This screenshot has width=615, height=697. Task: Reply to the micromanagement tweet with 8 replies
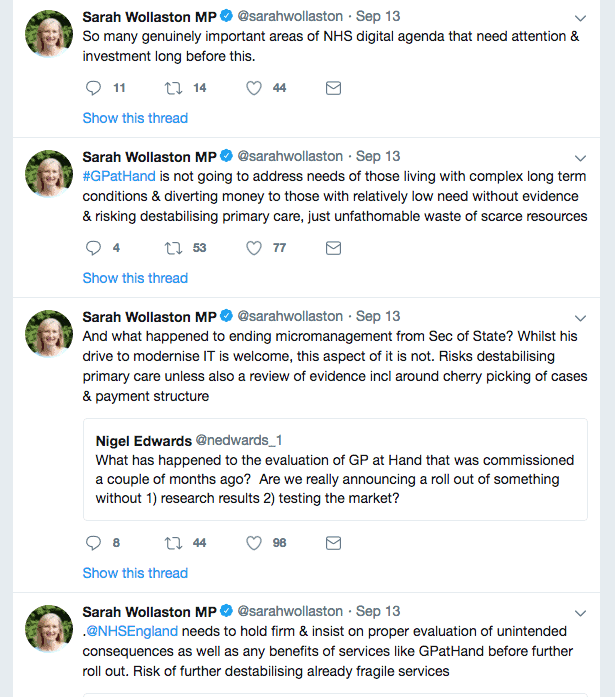tap(94, 543)
